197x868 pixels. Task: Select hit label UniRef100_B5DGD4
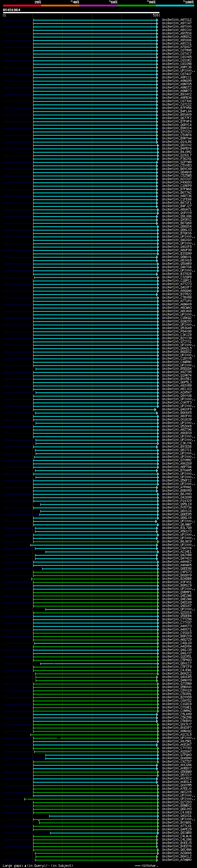177,369
